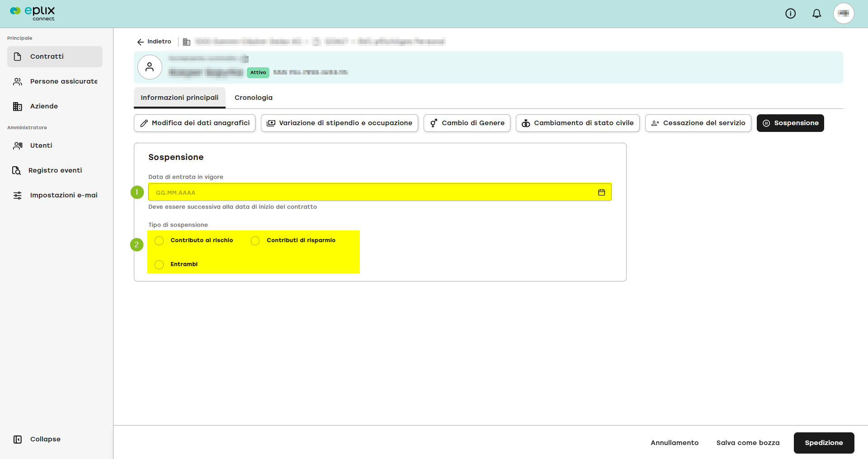868x459 pixels.
Task: Click the Spedizione submit button
Action: tap(824, 443)
